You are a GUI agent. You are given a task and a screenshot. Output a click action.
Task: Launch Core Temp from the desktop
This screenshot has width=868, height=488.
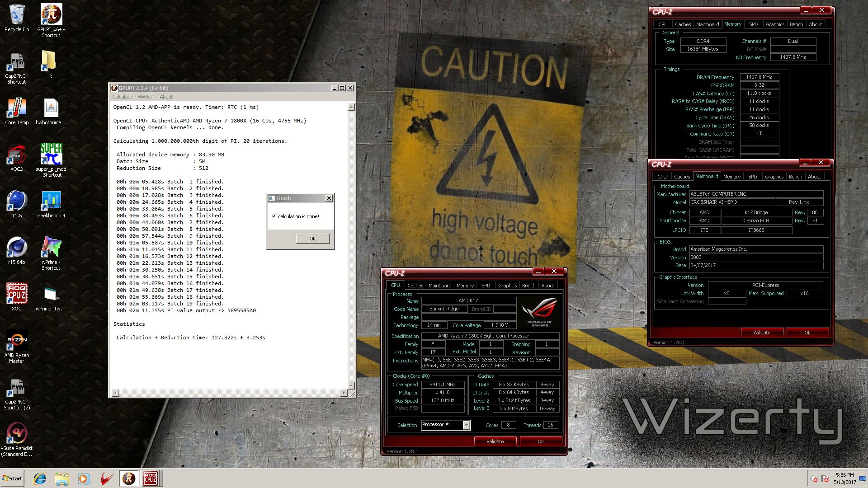tap(17, 112)
